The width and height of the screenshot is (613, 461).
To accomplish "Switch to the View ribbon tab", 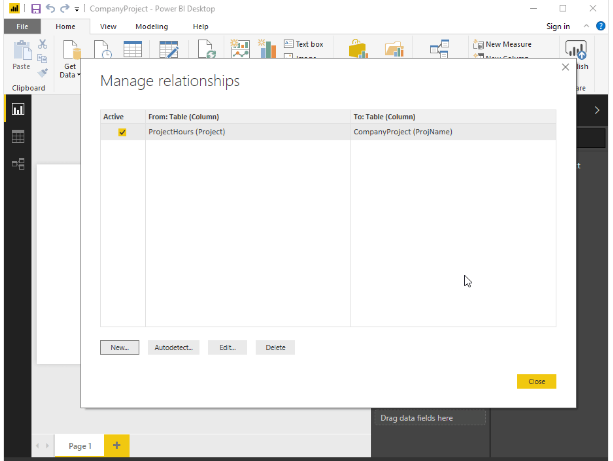I will (x=108, y=26).
